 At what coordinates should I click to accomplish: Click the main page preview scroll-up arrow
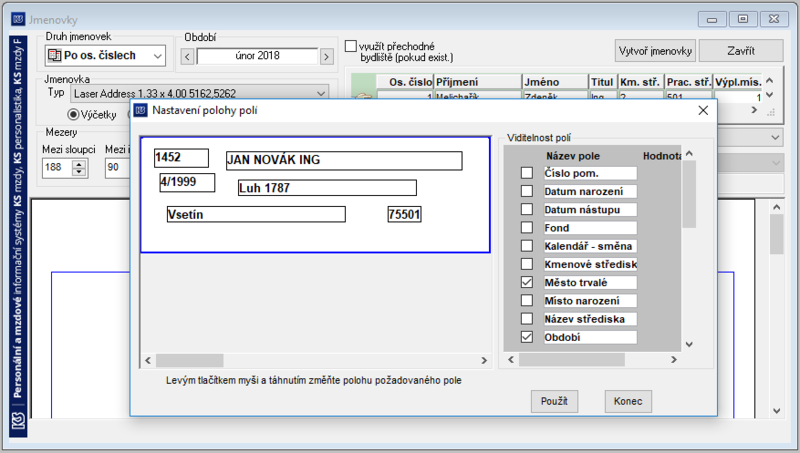(x=777, y=207)
